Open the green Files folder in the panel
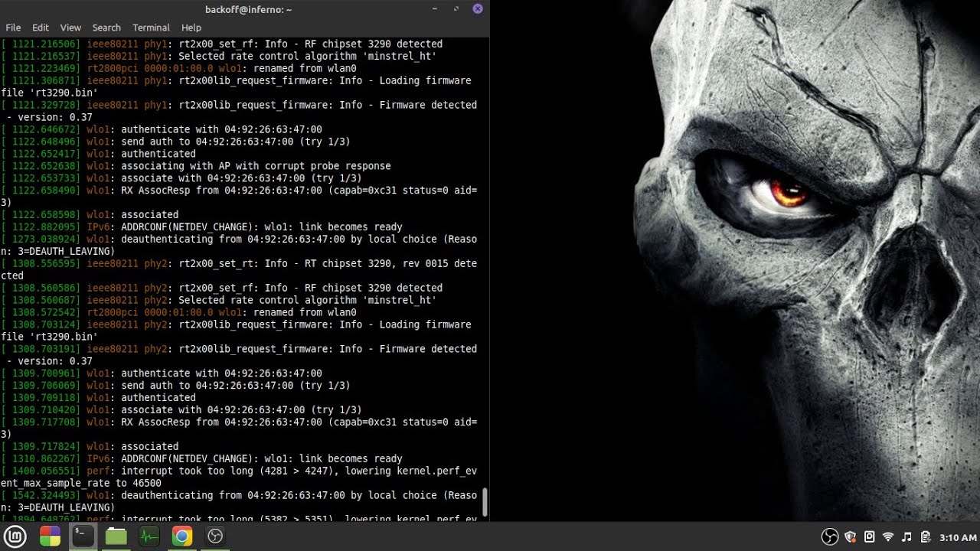980x551 pixels. (116, 536)
